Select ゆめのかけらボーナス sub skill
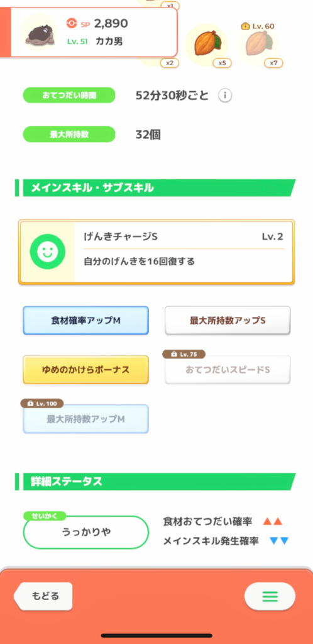 click(85, 370)
